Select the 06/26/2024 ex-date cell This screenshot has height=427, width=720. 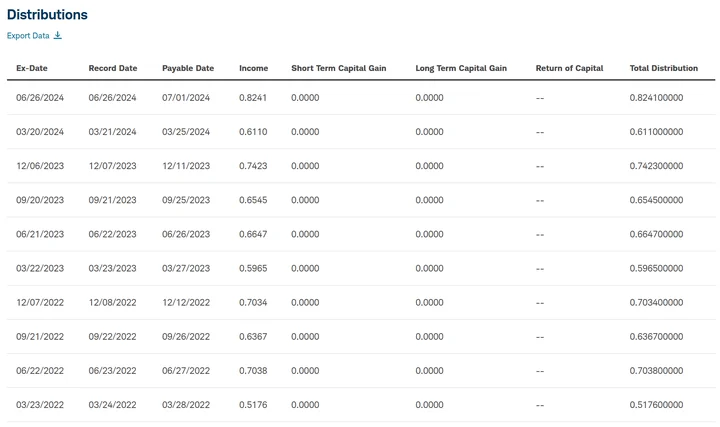point(40,98)
